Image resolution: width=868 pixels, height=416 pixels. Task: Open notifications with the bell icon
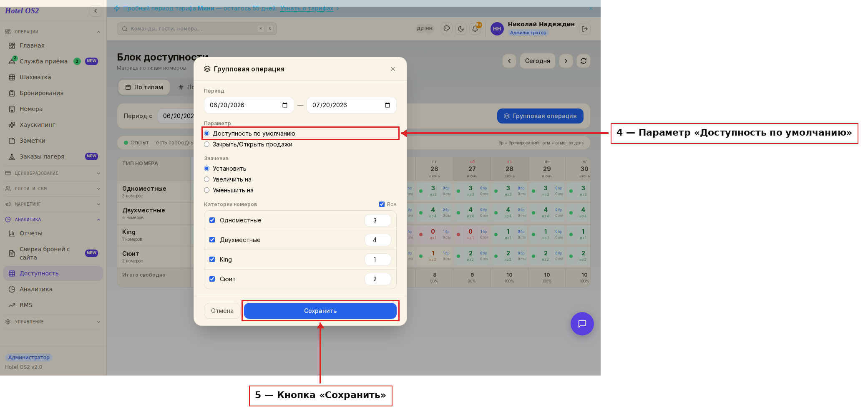(475, 29)
